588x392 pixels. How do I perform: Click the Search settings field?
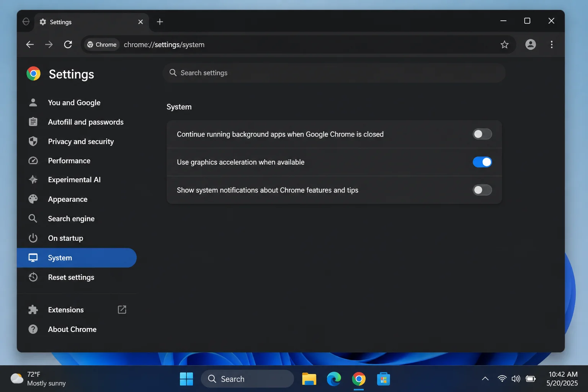(x=334, y=73)
